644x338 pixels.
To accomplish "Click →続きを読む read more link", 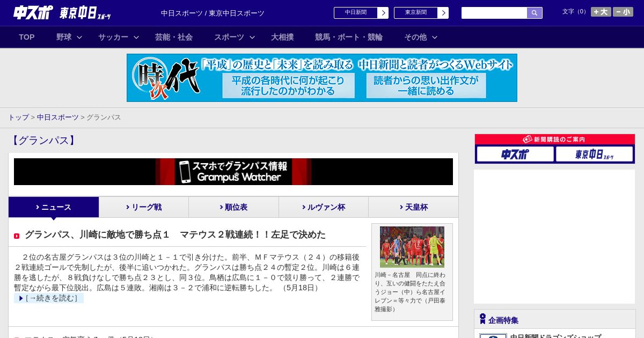I will (x=49, y=298).
